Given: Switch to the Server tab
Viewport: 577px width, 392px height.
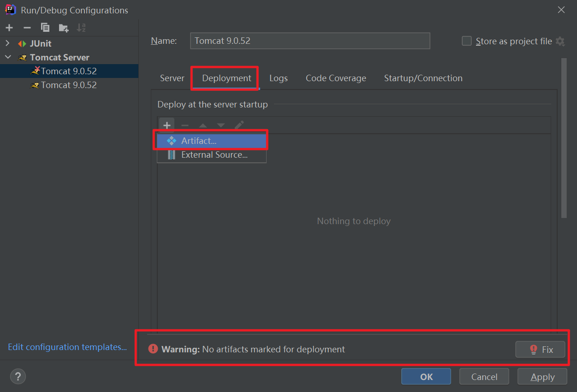Looking at the screenshot, I should pyautogui.click(x=172, y=78).
